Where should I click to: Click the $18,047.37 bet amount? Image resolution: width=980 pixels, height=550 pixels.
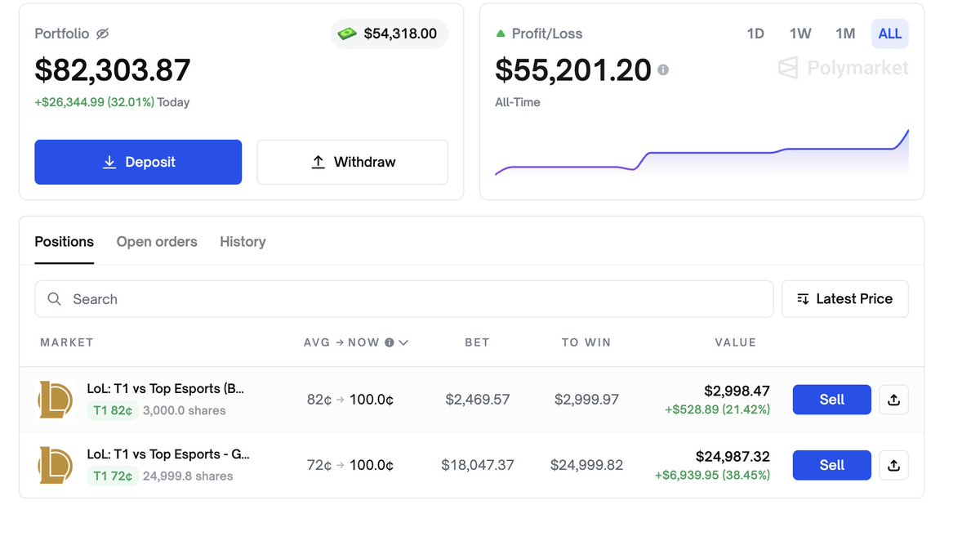478,465
